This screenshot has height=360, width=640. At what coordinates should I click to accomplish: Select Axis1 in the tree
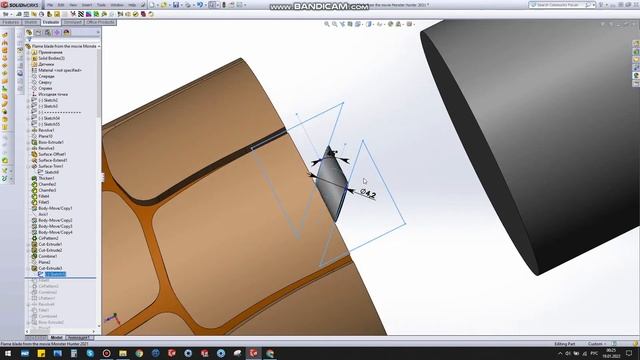coord(43,214)
